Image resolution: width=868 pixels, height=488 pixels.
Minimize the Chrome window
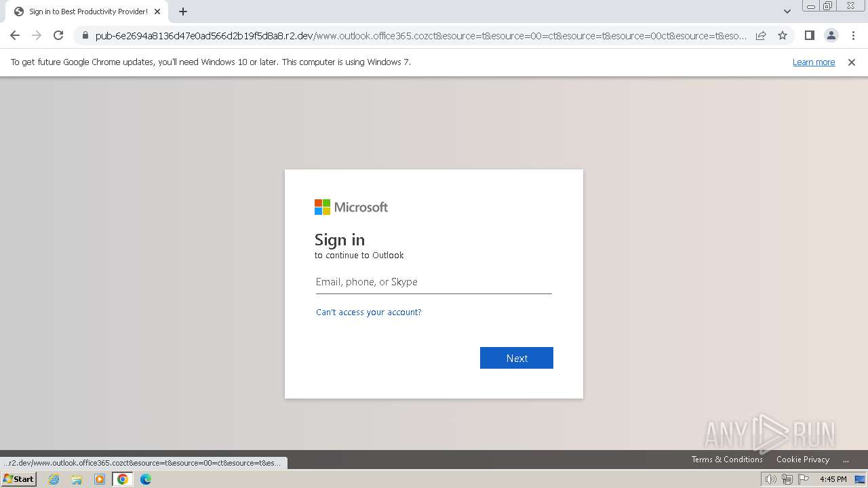(x=810, y=6)
